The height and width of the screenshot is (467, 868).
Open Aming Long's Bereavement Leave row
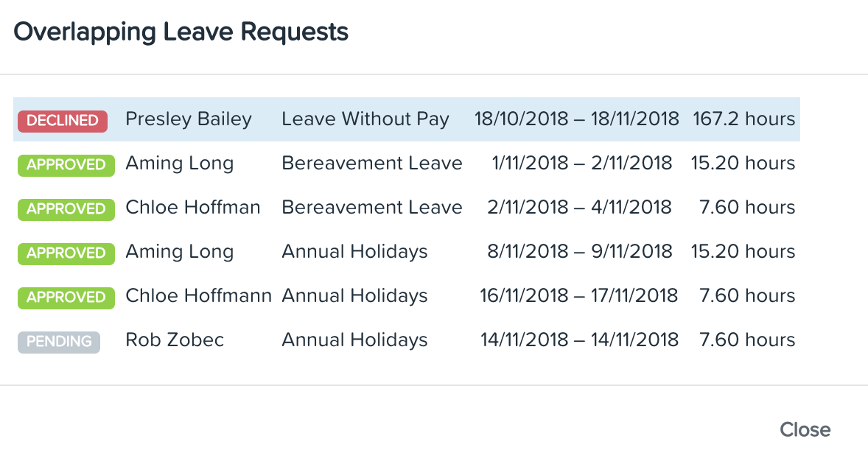[x=407, y=164]
